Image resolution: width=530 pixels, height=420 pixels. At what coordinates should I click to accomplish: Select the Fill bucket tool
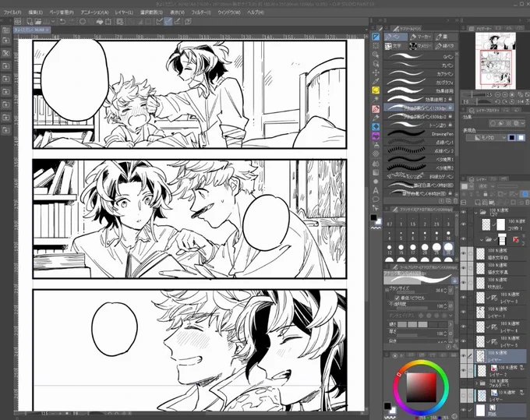pos(376,164)
